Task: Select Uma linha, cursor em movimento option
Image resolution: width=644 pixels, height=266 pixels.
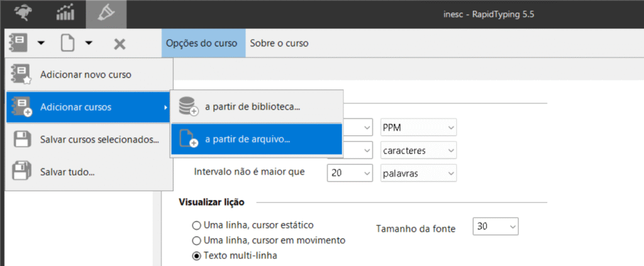Action: tap(196, 240)
